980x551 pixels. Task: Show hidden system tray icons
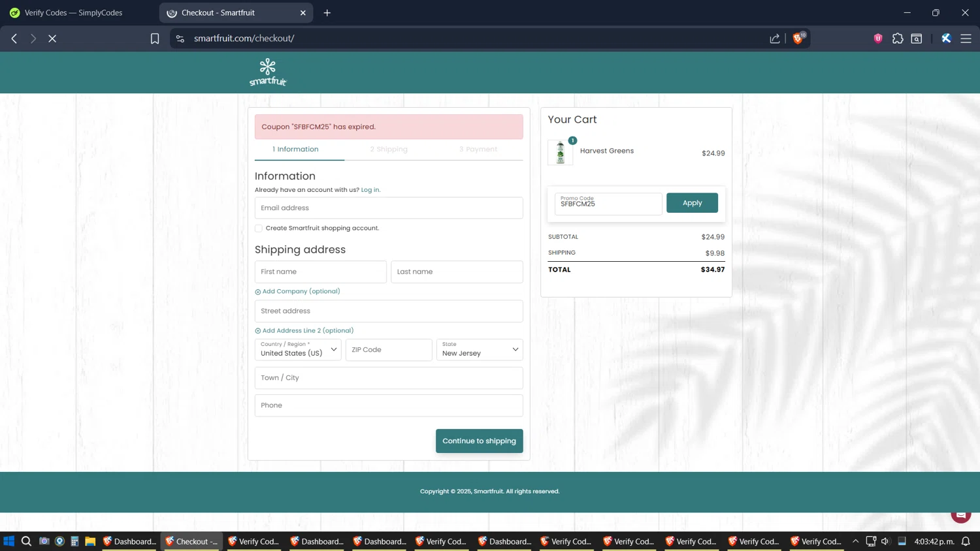click(x=855, y=541)
